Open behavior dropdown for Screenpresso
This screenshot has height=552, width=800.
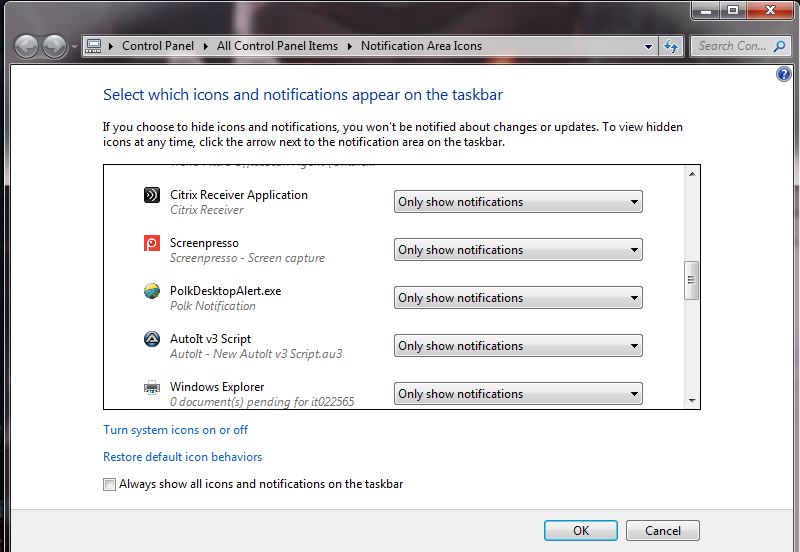point(518,249)
